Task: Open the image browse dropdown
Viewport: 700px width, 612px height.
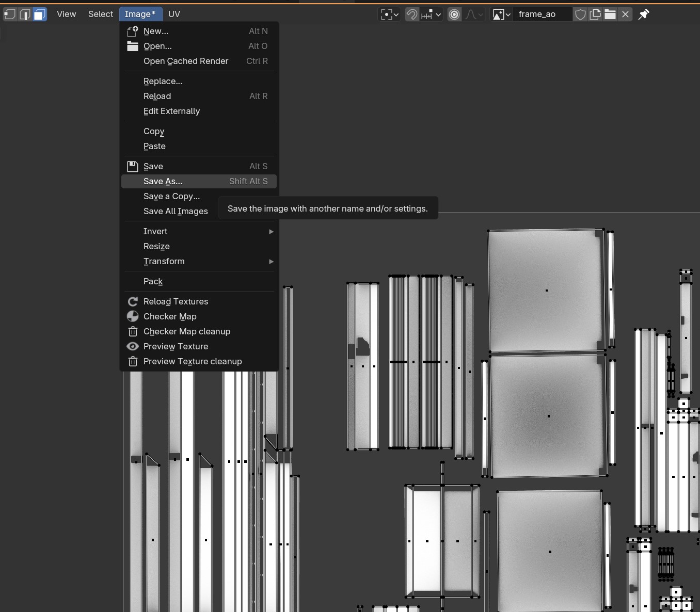Action: click(x=501, y=14)
